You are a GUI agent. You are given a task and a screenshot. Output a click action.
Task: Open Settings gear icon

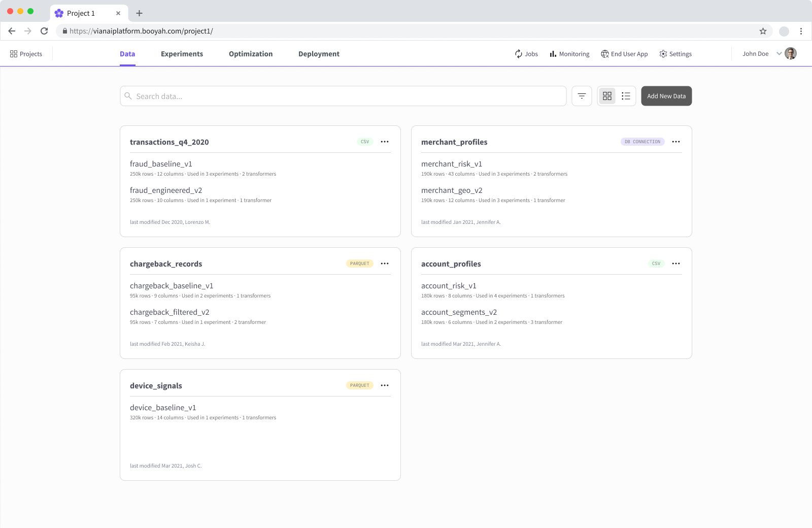[x=663, y=54]
